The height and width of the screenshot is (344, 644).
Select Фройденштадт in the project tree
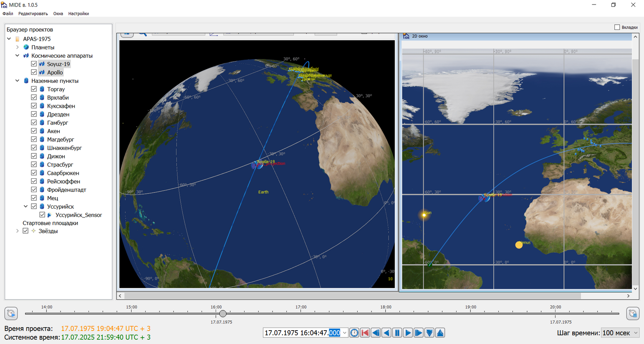click(x=67, y=190)
